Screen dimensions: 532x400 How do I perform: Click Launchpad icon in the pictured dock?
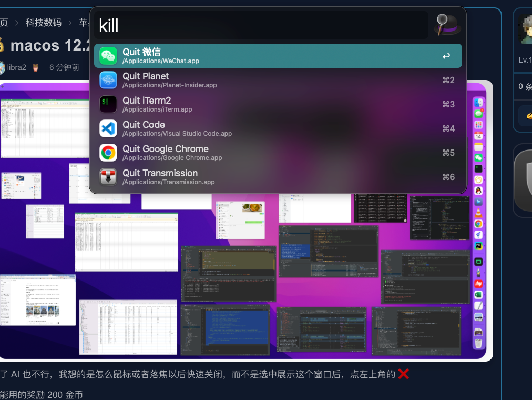478,125
